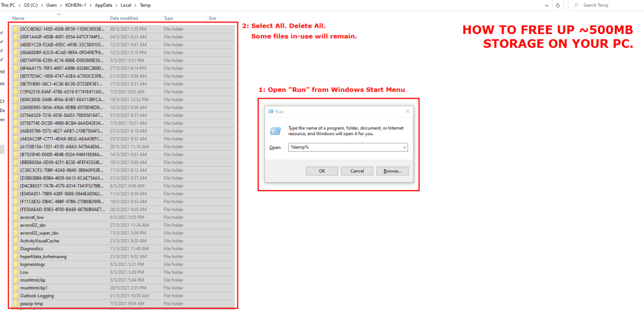Click the Diagnostics folder icon
The height and width of the screenshot is (310, 644).
[16, 248]
